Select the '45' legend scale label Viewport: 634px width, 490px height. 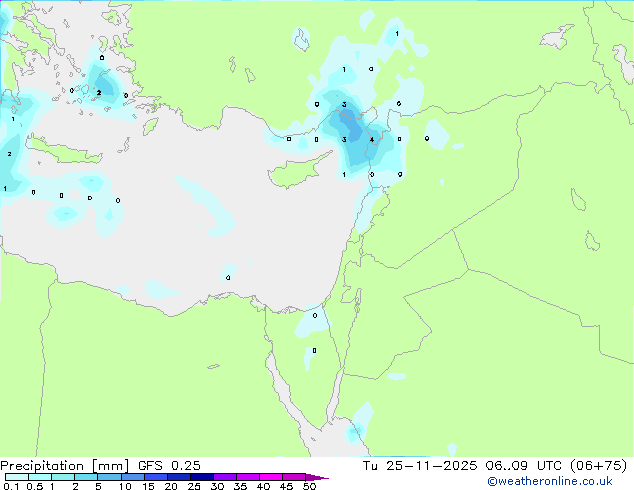(286, 486)
